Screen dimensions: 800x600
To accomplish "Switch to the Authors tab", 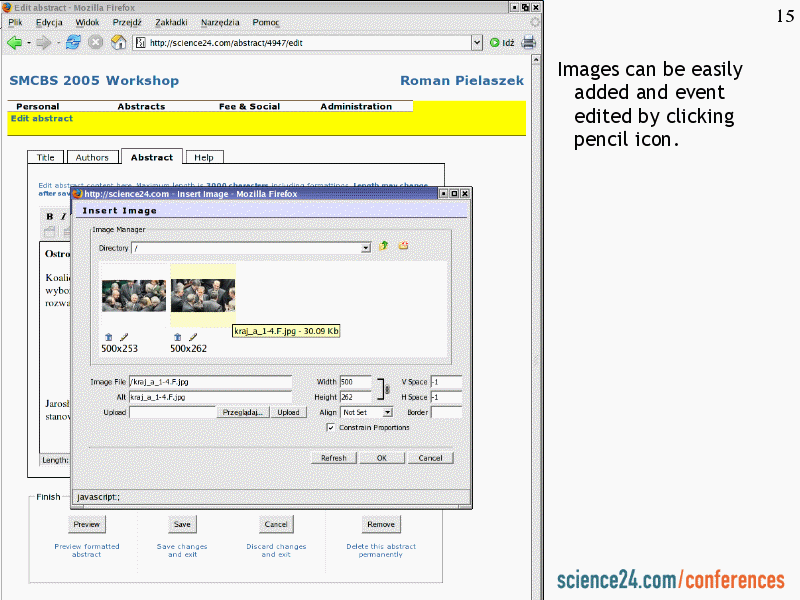I will [92, 157].
